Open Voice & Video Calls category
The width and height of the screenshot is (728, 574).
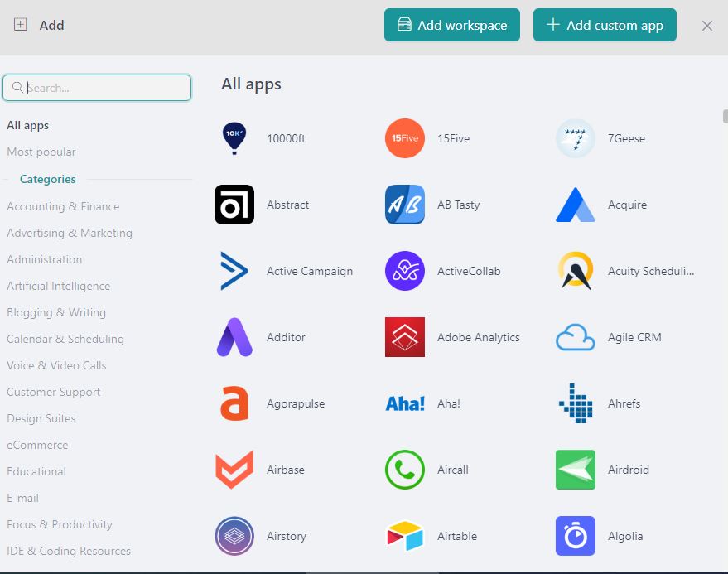tap(56, 365)
